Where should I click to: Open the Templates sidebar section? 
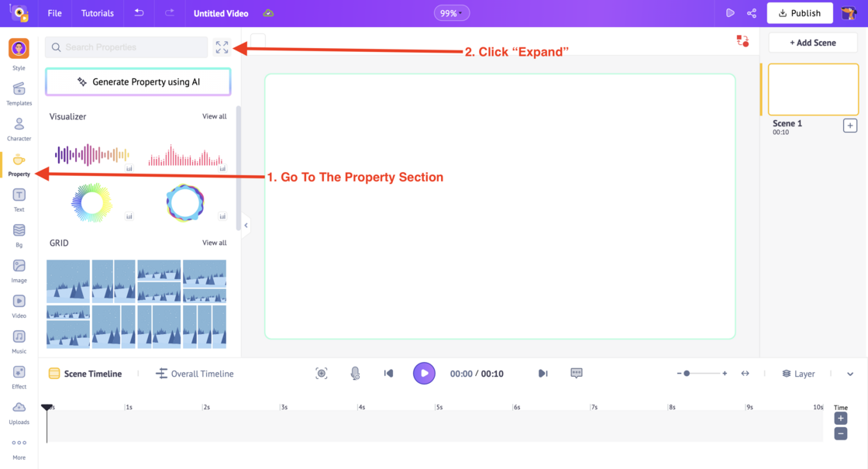pos(19,94)
